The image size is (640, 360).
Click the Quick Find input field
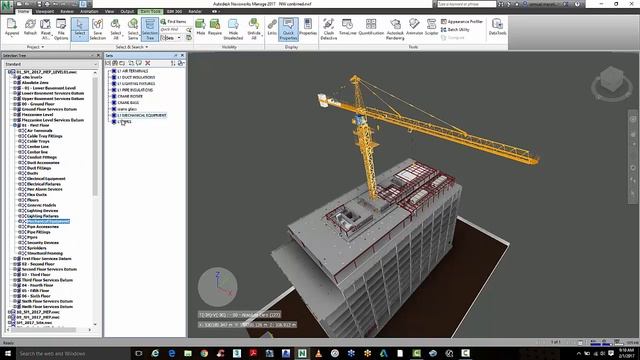173,29
